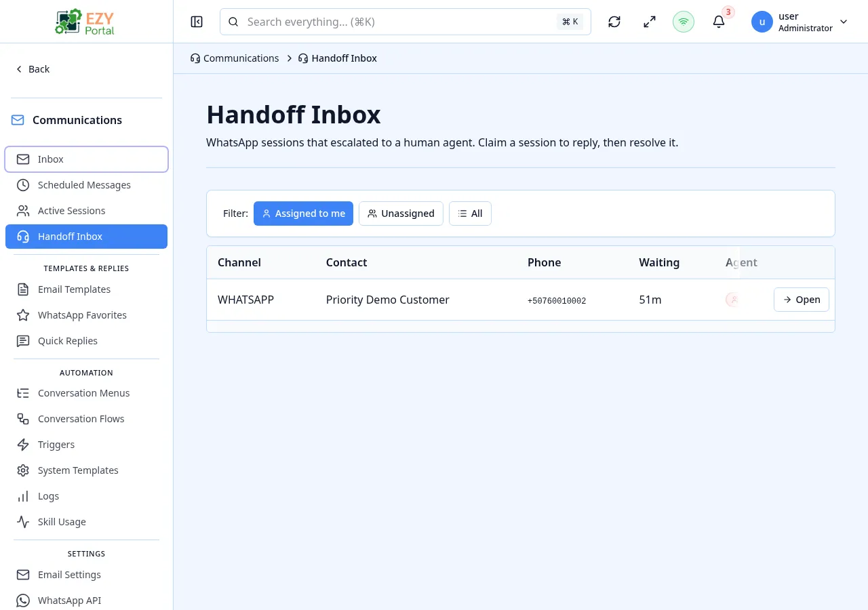
Task: Click Handoff Inbox breadcrumb
Action: click(x=338, y=58)
